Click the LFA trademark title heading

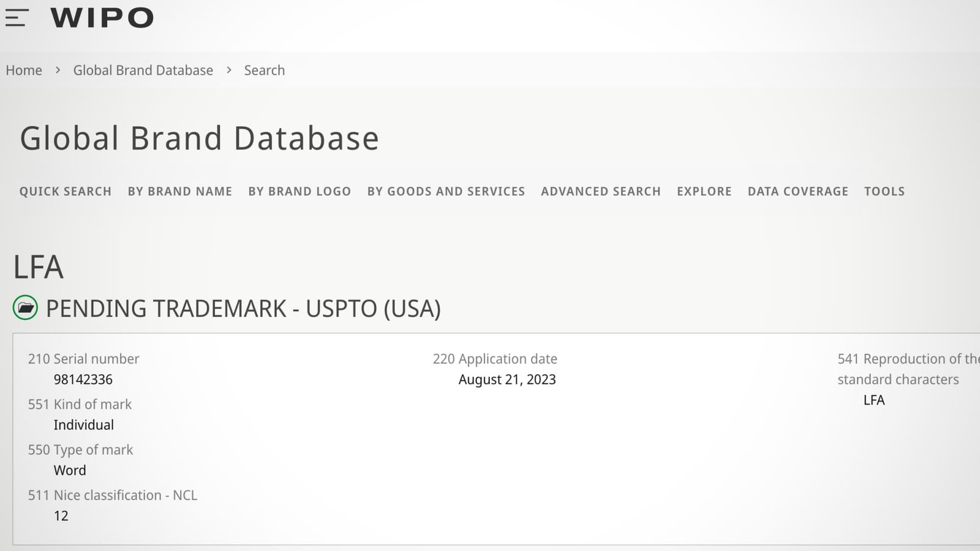(x=39, y=268)
